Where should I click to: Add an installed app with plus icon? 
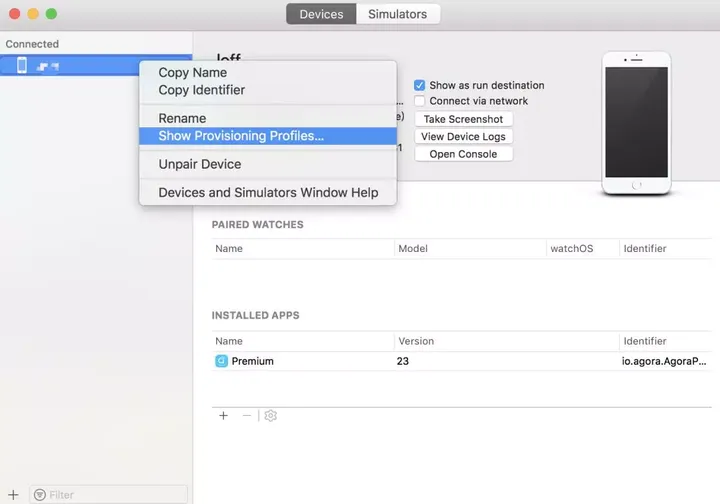click(x=223, y=415)
